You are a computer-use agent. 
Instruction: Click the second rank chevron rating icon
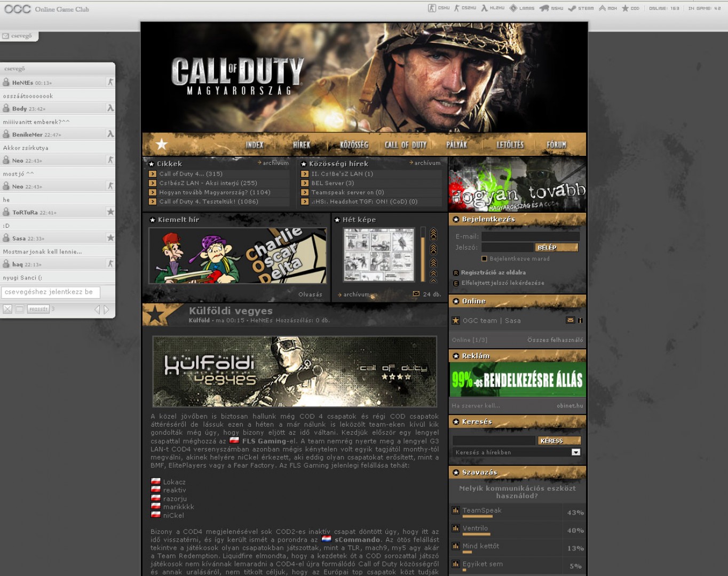pos(433,249)
